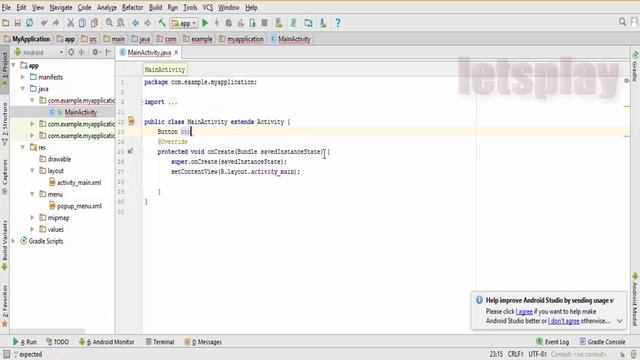Click the Find magnifier icon
The image size is (640, 360).
coord(109,23)
